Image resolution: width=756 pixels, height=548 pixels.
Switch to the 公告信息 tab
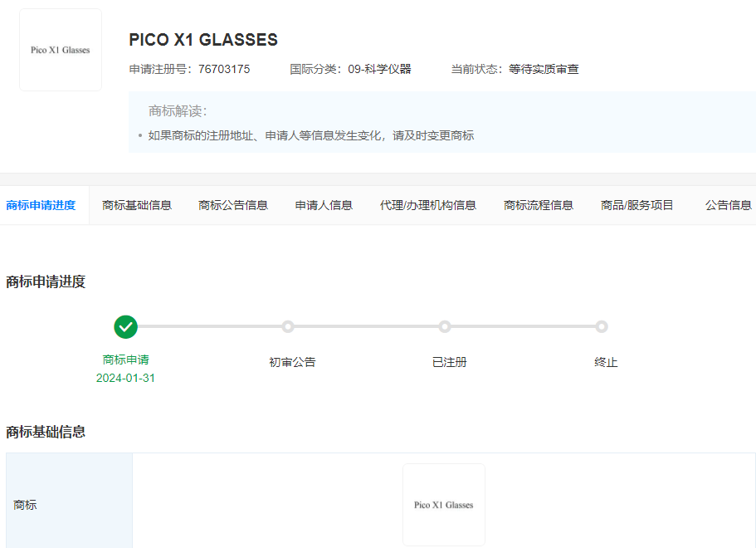point(729,205)
